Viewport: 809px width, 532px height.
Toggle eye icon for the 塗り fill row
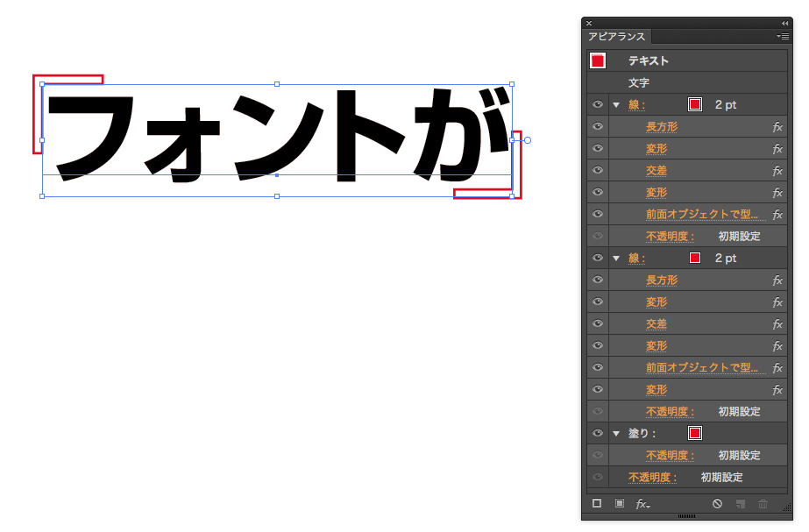pyautogui.click(x=598, y=434)
